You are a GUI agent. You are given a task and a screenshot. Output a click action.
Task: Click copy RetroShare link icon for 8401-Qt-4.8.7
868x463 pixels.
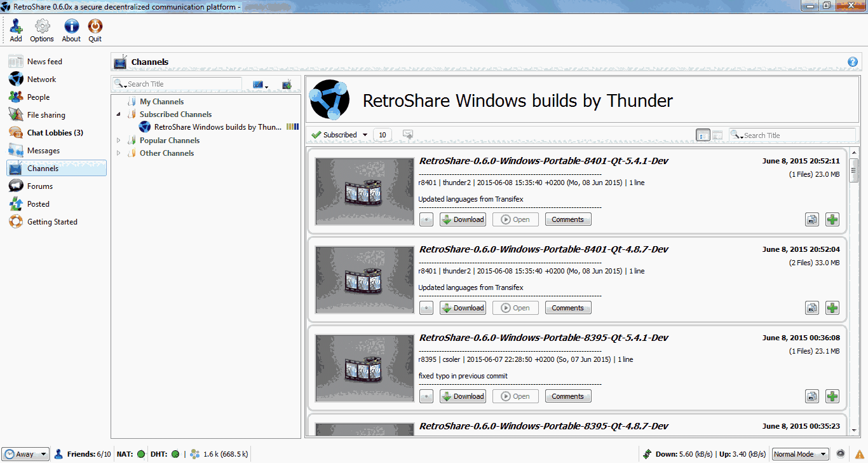click(812, 308)
